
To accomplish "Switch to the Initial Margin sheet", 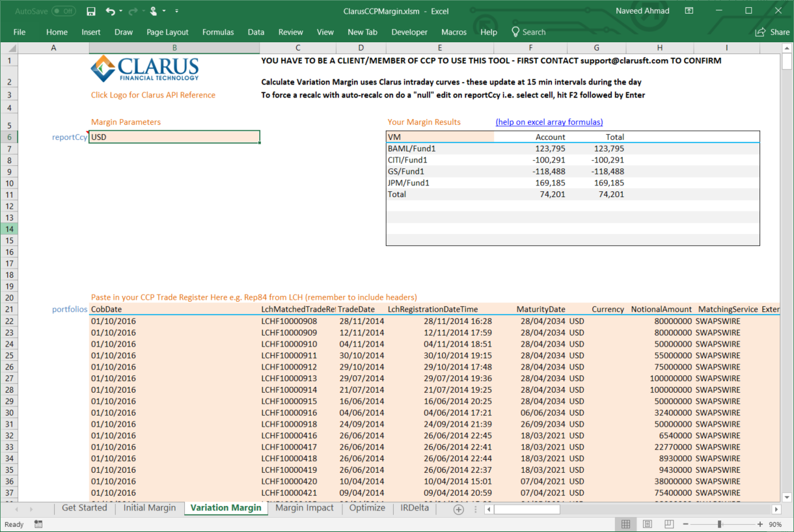I will coord(150,508).
